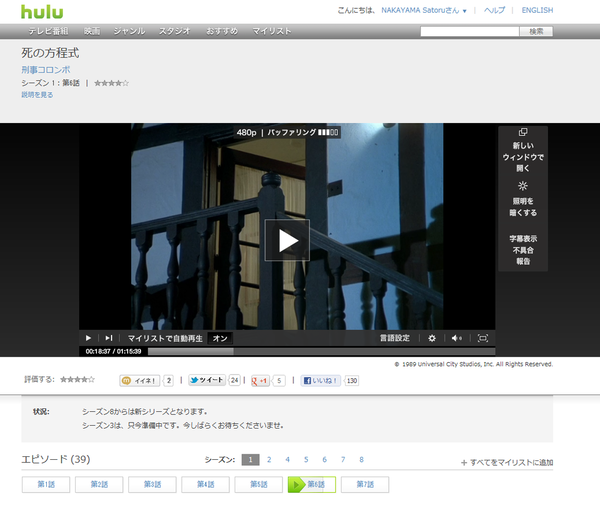
Task: Open episode 第5話
Action: tap(259, 484)
